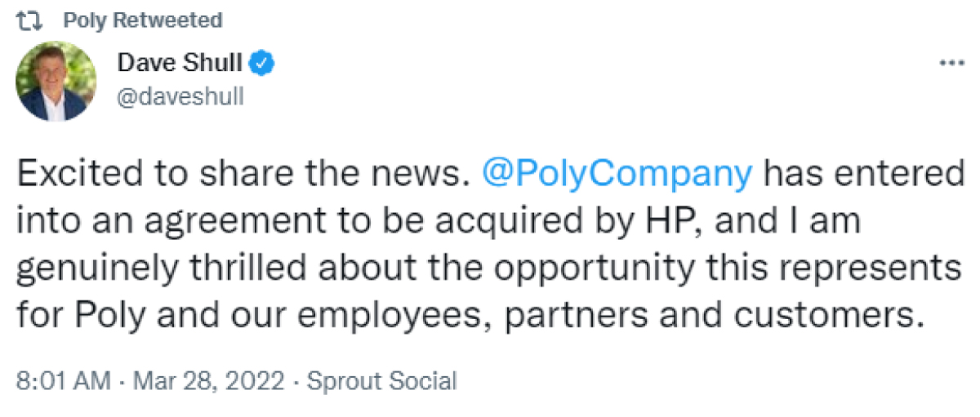Open the @daveshull handle link

click(181, 96)
